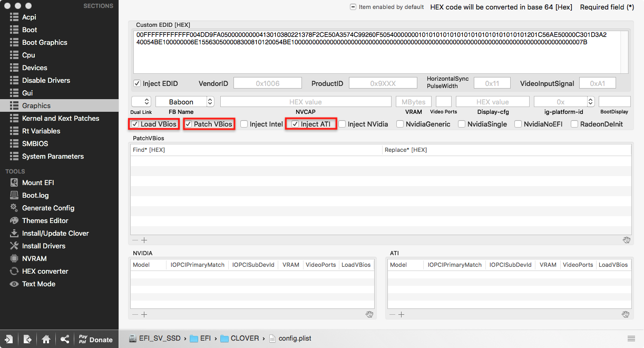This screenshot has width=644, height=348.
Task: Click the Graphics section list icon
Action: coord(14,105)
